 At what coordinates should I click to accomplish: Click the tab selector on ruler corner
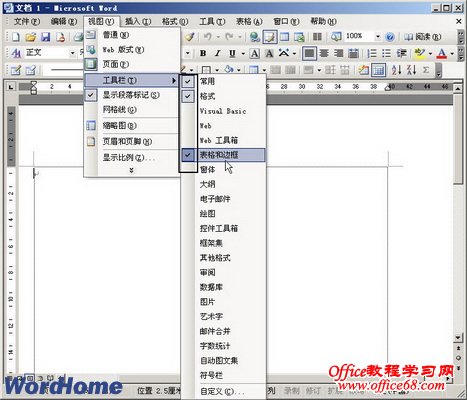11,87
